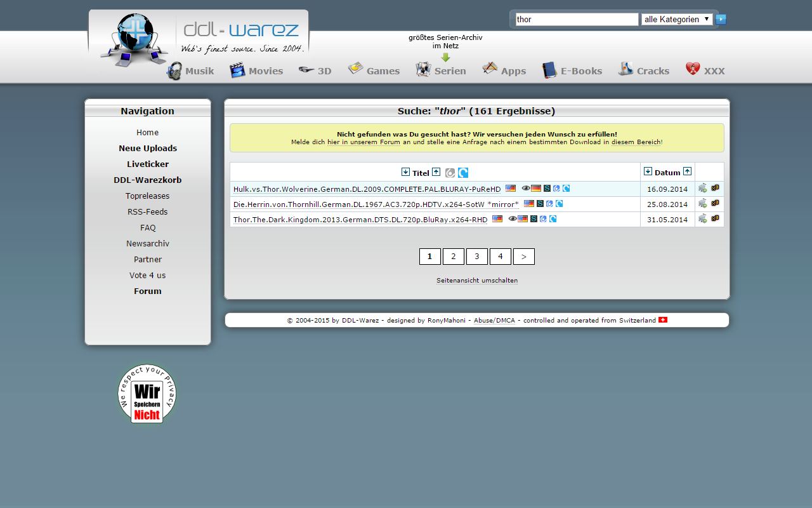Sort Datum descending with down arrow
The width and height of the screenshot is (812, 508).
tap(648, 171)
